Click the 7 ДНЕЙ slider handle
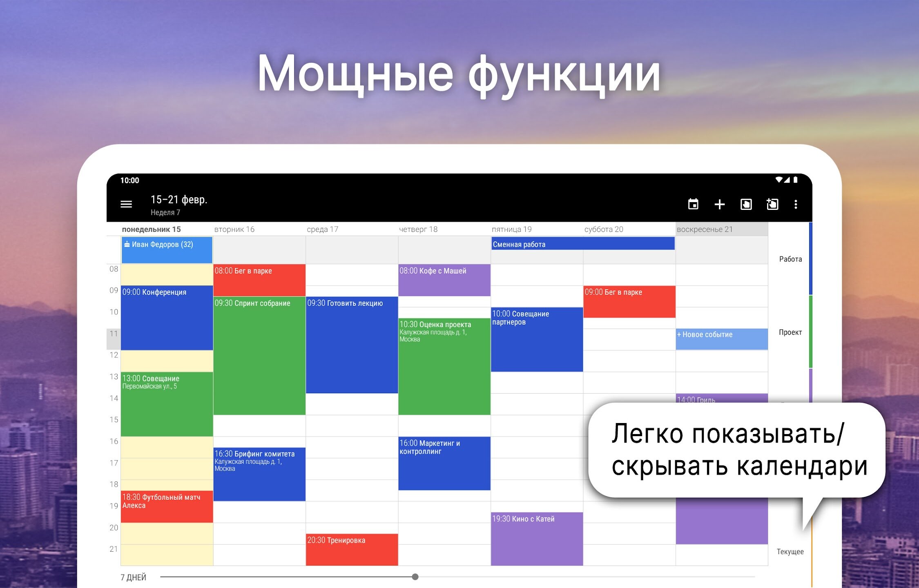919x588 pixels. point(415,577)
